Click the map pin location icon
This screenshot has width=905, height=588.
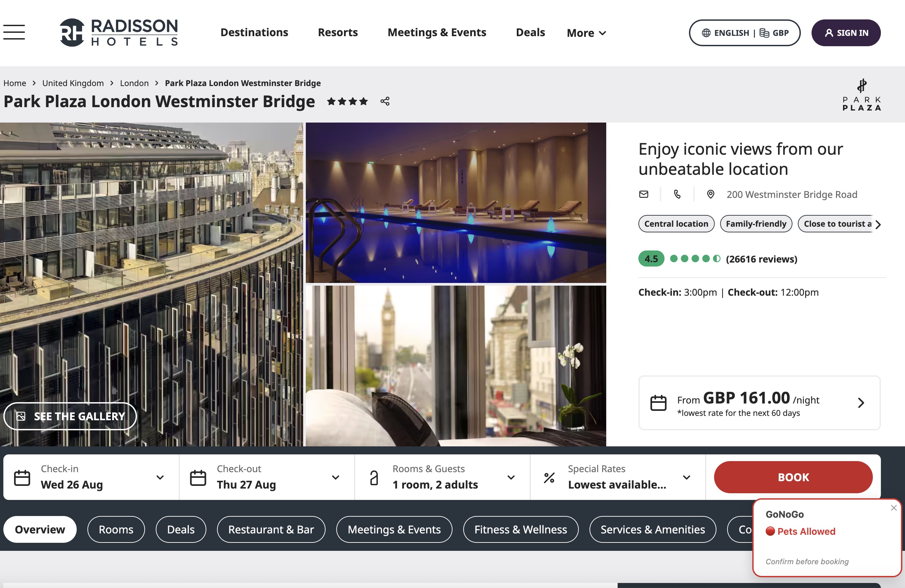pyautogui.click(x=710, y=194)
